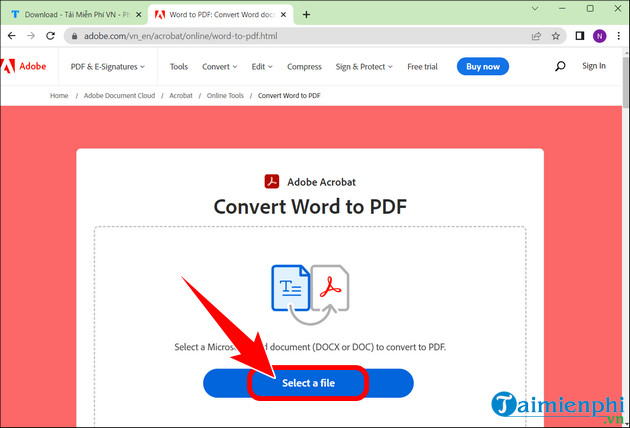Close the Word to PDF tab

[283, 14]
